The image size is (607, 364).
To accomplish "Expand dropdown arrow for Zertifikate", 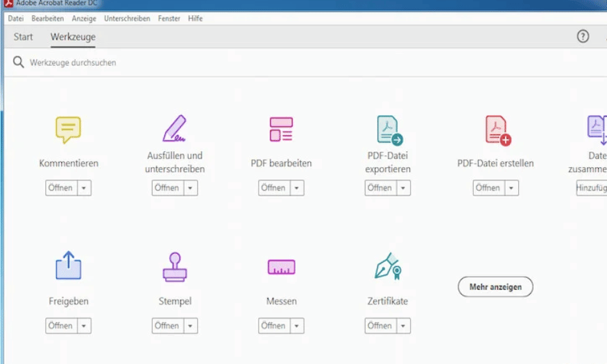I will pyautogui.click(x=403, y=326).
